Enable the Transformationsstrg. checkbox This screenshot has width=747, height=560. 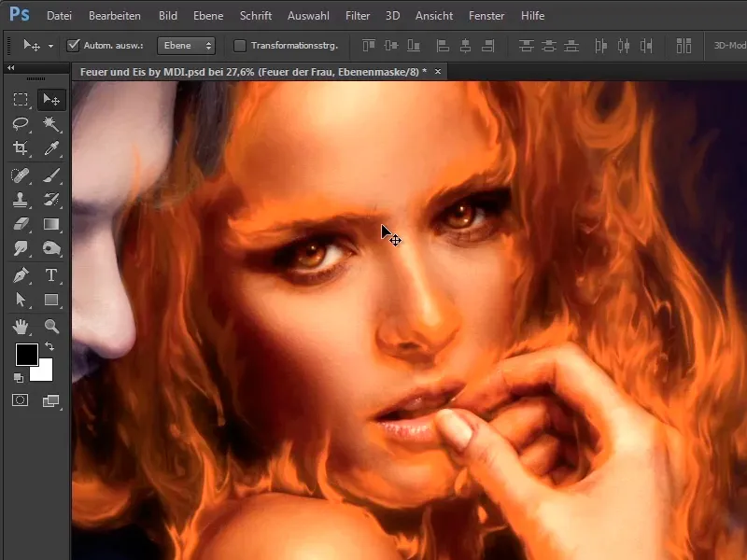tap(240, 46)
